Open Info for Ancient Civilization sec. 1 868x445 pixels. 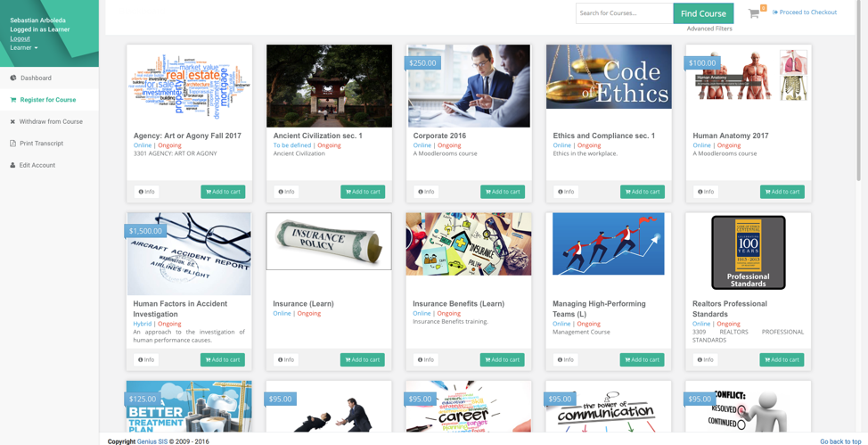286,192
